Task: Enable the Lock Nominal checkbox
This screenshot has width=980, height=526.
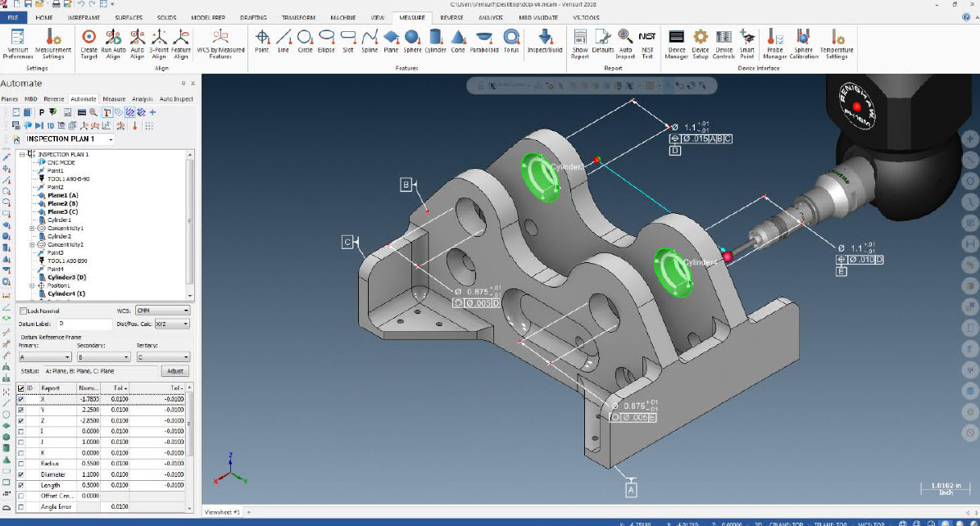Action: 23,311
